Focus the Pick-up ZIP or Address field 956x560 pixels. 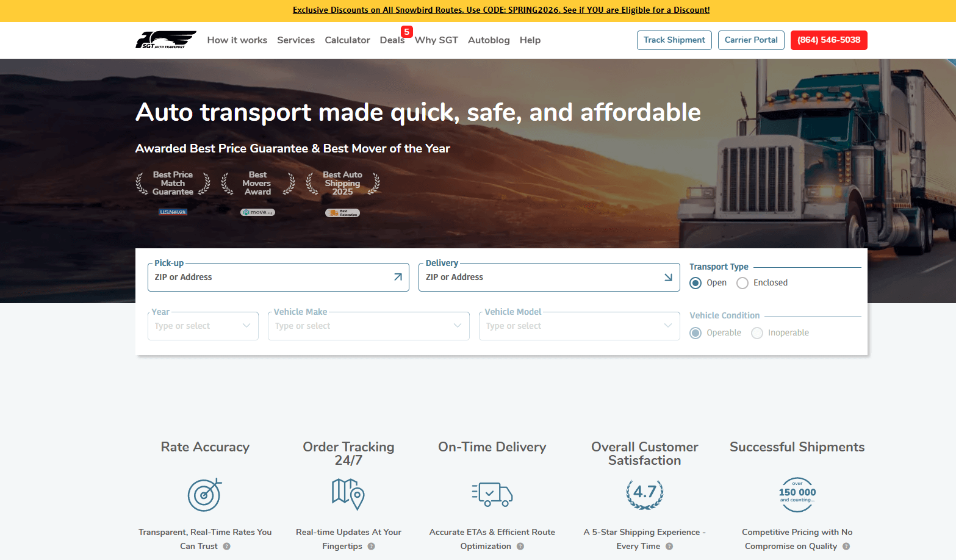268,277
